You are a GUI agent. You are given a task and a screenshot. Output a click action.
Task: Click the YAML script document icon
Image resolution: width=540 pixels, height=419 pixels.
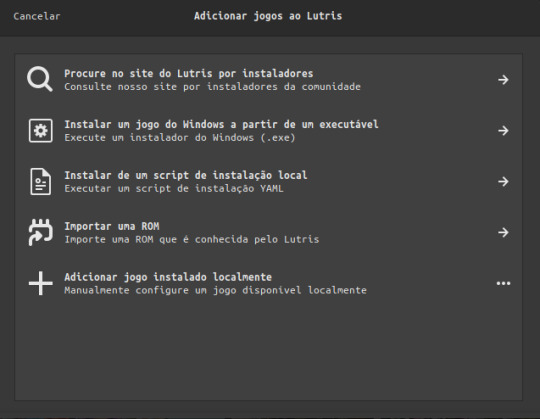point(41,181)
